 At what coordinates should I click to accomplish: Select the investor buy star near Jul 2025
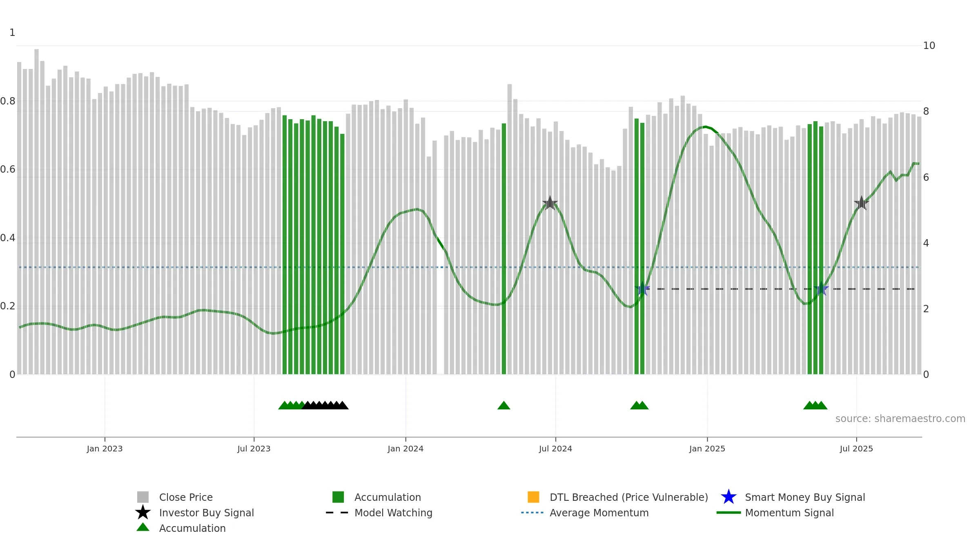[861, 203]
